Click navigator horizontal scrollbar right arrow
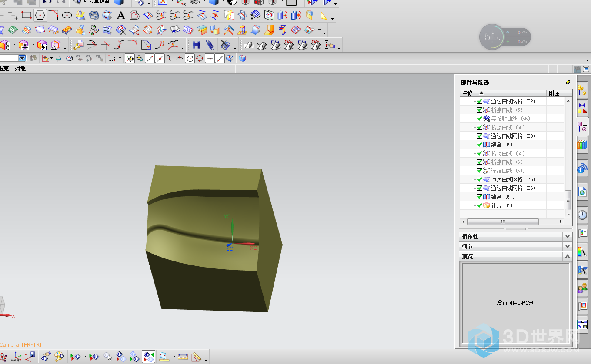Viewport: 591px width, 364px height. [x=561, y=222]
